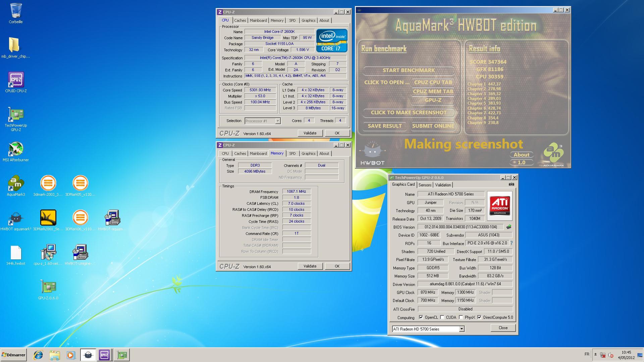Click Core Speed value 5301.93 MHz
The image size is (644, 362).
tap(260, 90)
